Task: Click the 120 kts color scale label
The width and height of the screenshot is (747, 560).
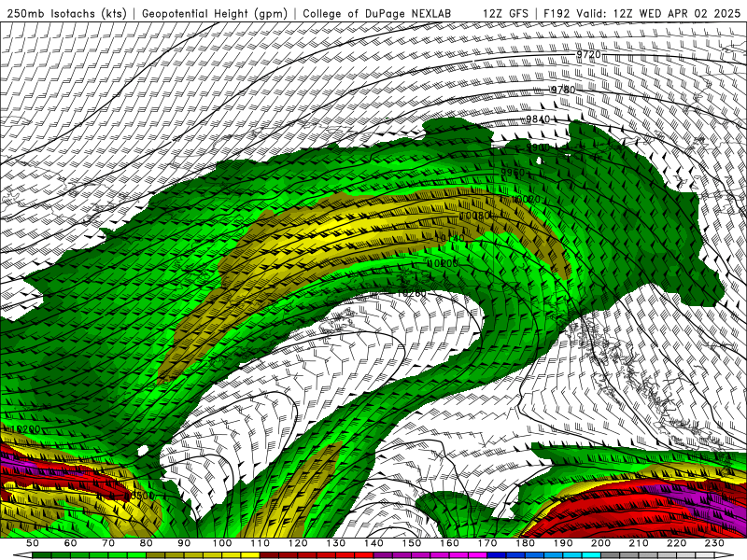Action: coord(298,543)
